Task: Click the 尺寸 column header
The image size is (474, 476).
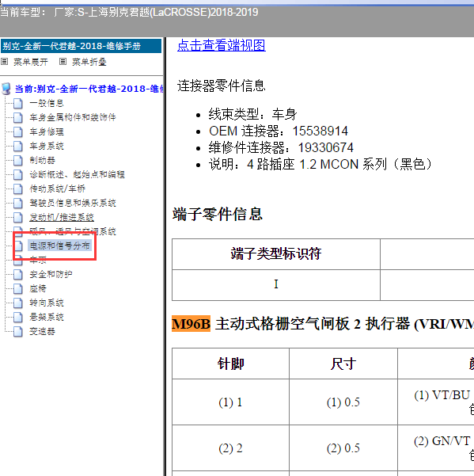Action: coord(343,364)
